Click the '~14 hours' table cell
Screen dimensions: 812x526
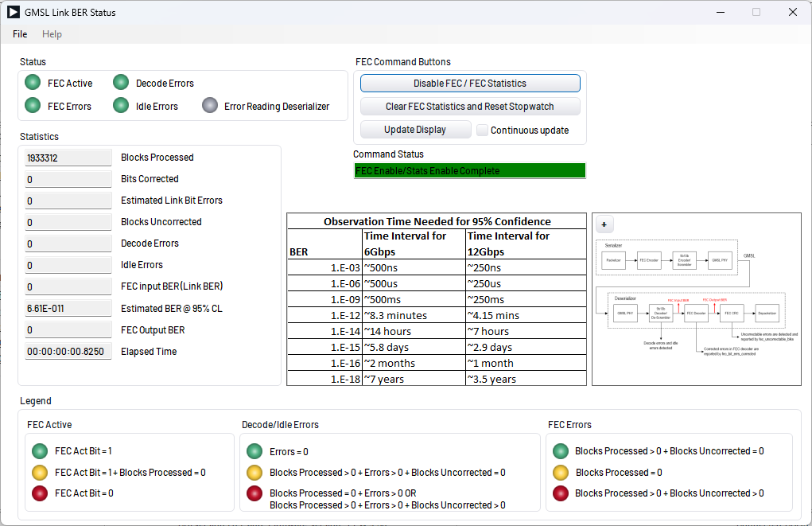coord(414,332)
